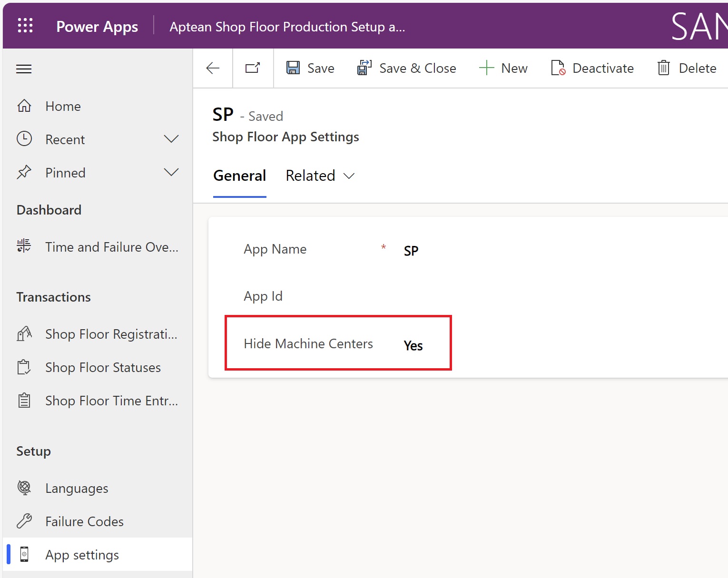Click the Home house icon in sidebar

(x=24, y=106)
